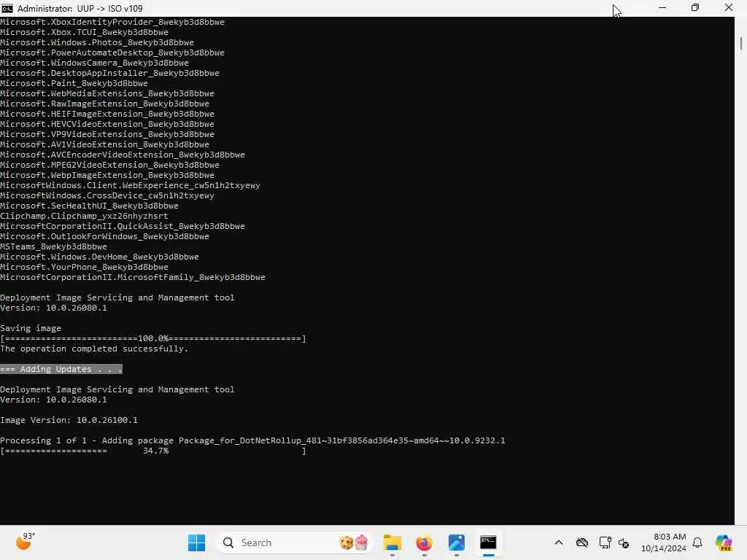Click the 'Microsoft.WebMediaExtensions_8wekyb3d8bbwe' line
Screen dimensions: 747x560
click(x=107, y=93)
